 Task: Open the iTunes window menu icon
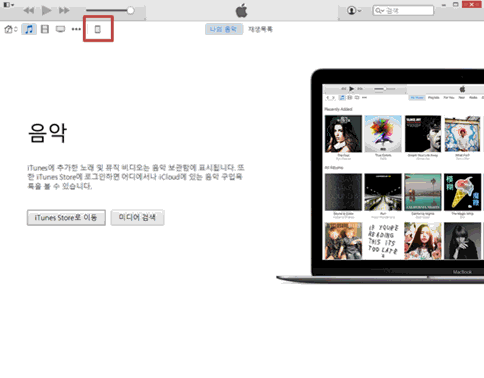click(8, 5)
